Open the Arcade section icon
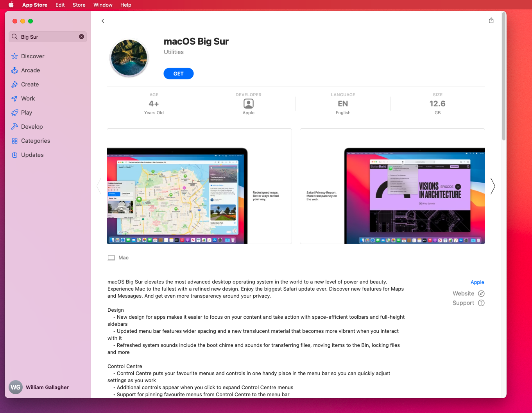This screenshot has width=532, height=413. tap(14, 70)
